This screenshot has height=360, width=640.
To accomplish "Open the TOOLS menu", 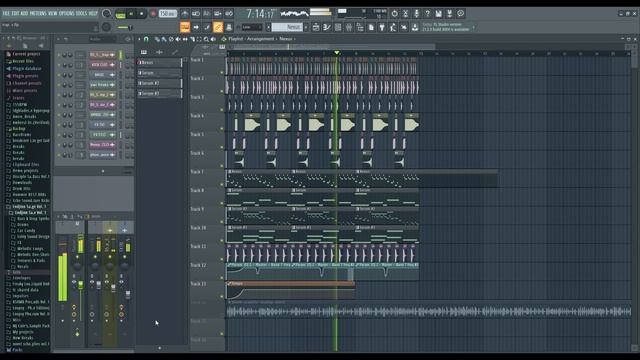I will click(x=81, y=13).
